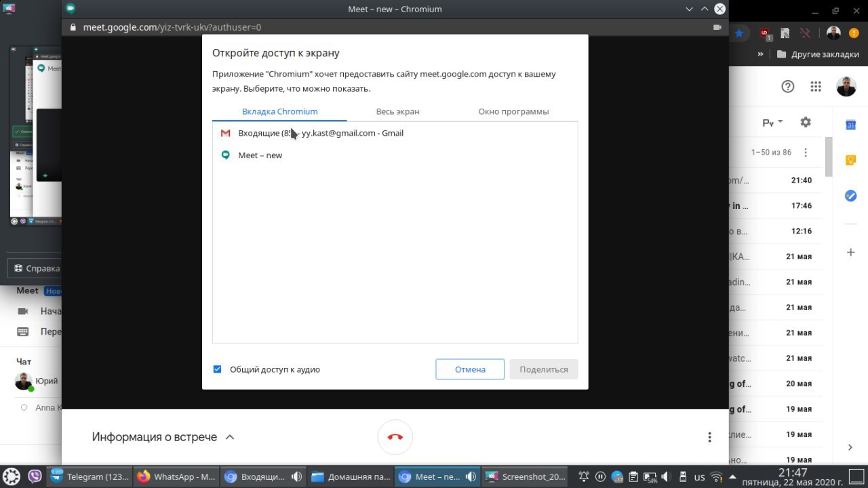This screenshot has width=868, height=488.
Task: Open the application launcher in taskbar
Action: (12, 476)
